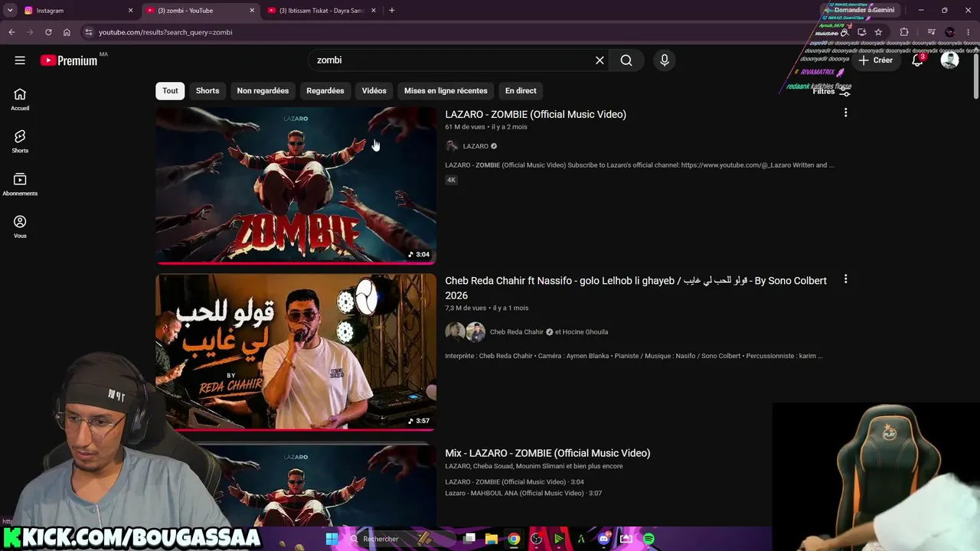Open more actions for Cheb Reda Chahir video
Screen dimensions: 980x551
845,280
